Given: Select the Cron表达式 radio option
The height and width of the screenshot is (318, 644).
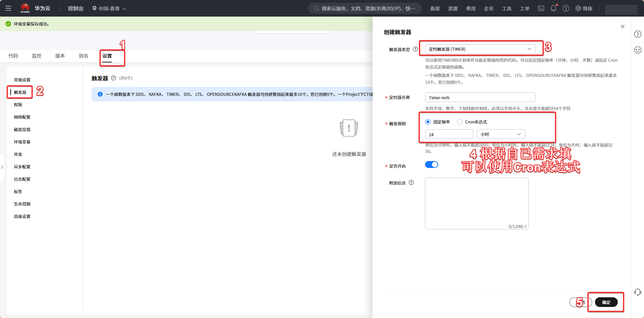Looking at the screenshot, I should [x=460, y=122].
